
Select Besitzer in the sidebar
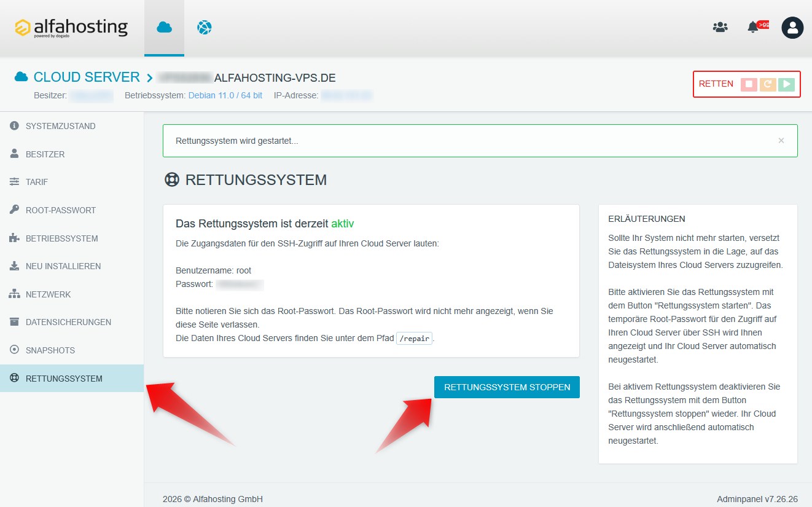46,154
